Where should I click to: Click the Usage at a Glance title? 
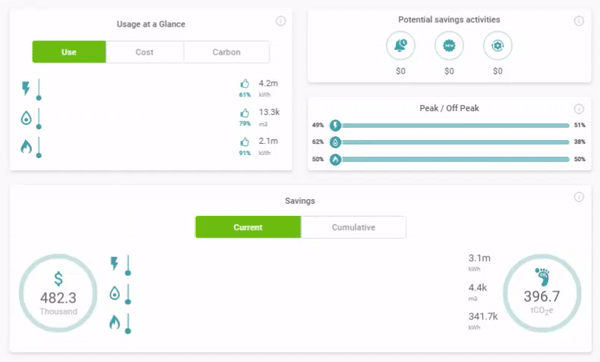(x=151, y=24)
